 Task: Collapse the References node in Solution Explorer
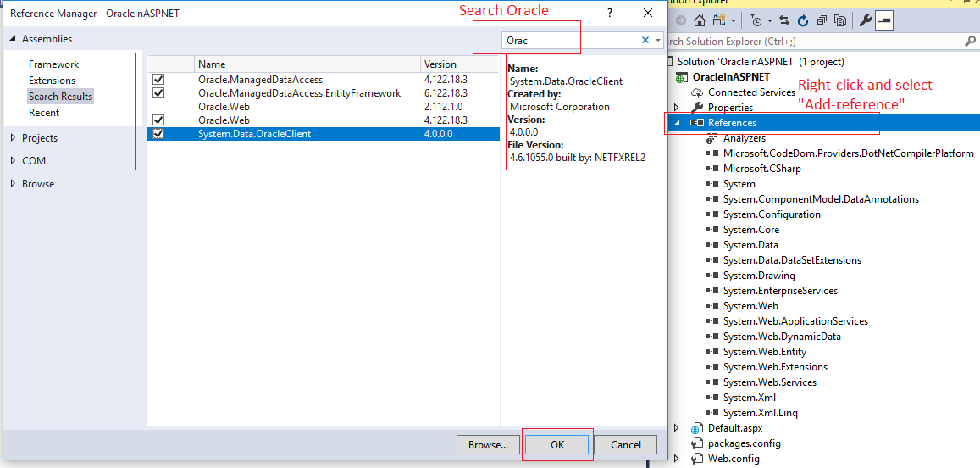click(x=676, y=123)
